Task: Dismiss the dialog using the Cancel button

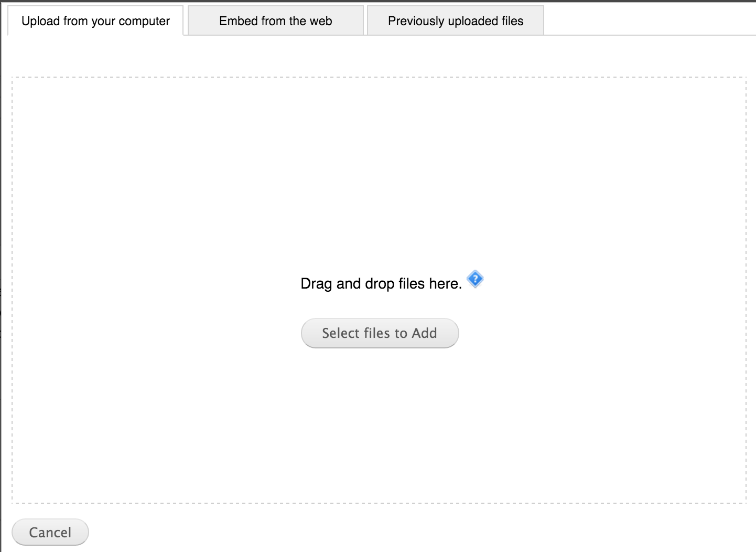Action: (50, 532)
